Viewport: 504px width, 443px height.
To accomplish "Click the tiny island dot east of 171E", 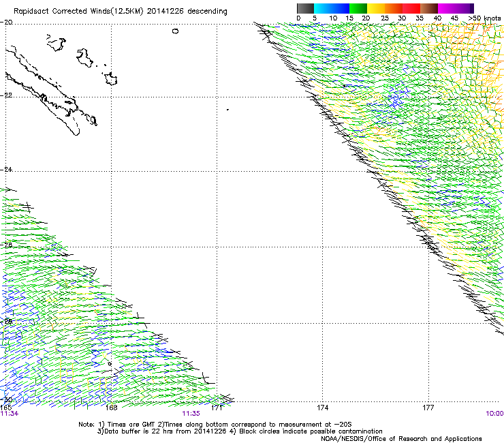I will click(227, 110).
